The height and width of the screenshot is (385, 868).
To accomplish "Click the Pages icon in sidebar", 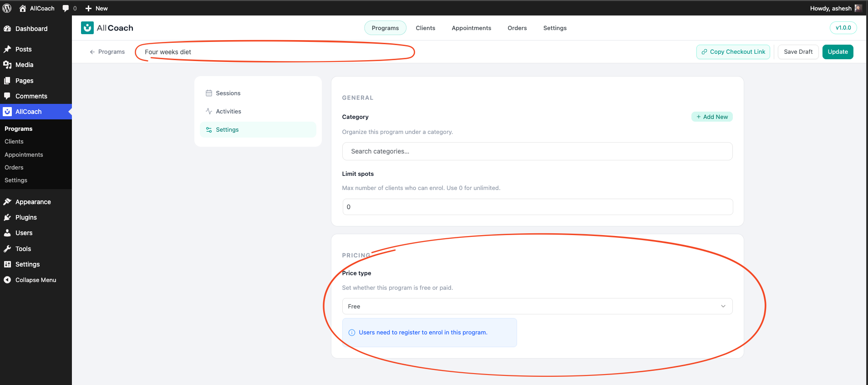I will pyautogui.click(x=7, y=81).
